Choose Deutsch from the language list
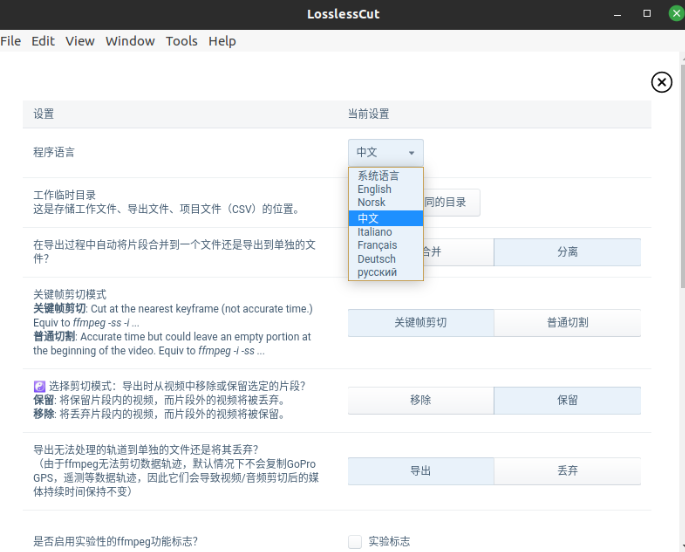 click(x=386, y=259)
